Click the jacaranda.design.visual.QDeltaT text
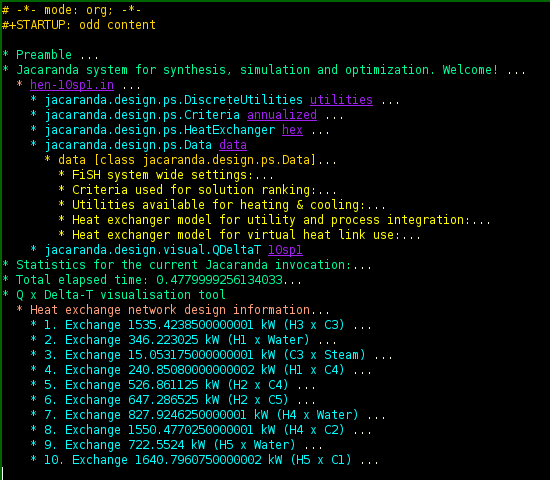 pos(152,250)
